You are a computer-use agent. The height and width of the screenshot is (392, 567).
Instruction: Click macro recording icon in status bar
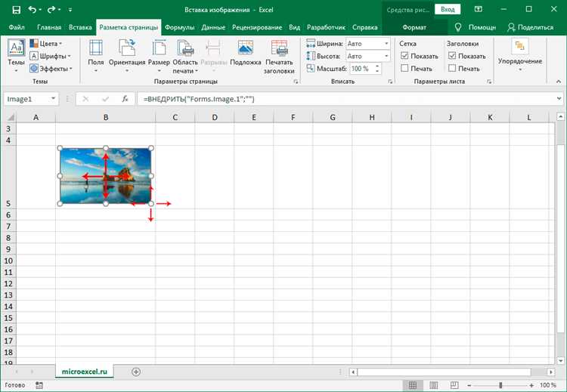(39, 385)
